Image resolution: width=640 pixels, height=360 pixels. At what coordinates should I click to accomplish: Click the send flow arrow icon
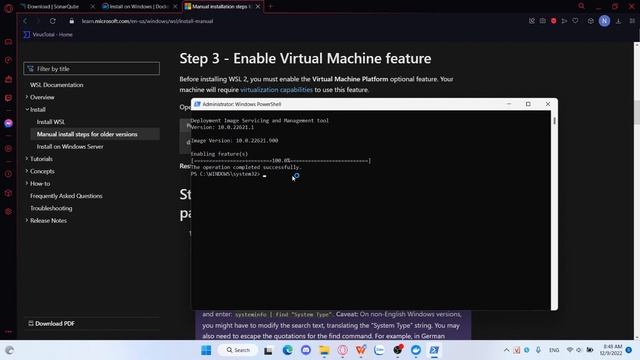click(x=564, y=21)
